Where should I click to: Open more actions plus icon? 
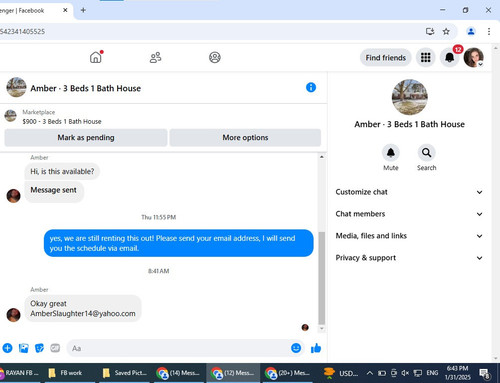[7, 348]
